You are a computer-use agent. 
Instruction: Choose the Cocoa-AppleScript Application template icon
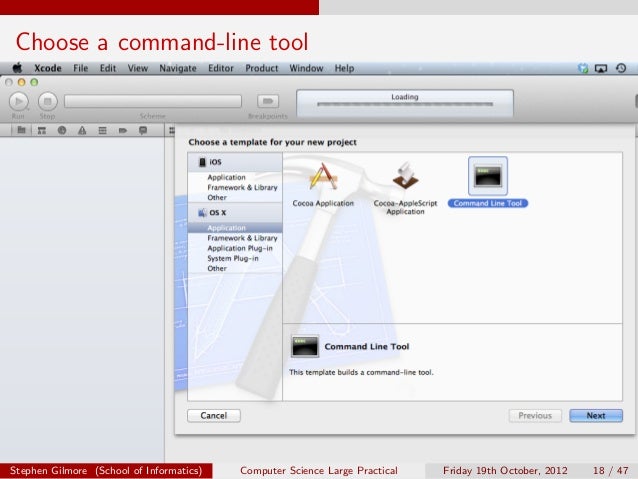(405, 176)
